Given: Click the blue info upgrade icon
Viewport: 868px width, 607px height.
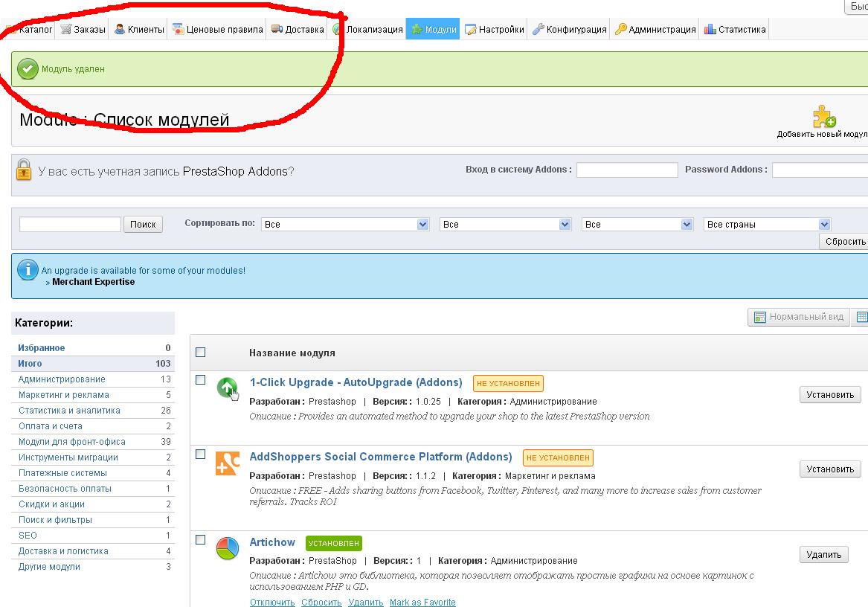Looking at the screenshot, I should pos(28,270).
